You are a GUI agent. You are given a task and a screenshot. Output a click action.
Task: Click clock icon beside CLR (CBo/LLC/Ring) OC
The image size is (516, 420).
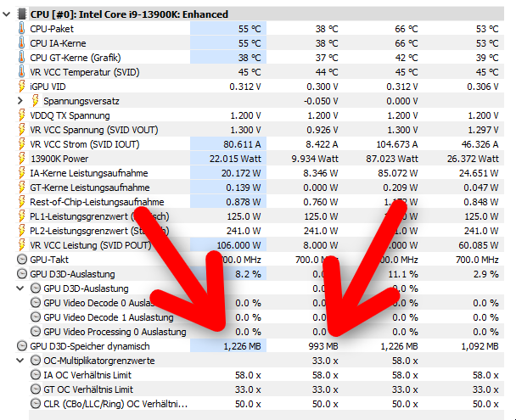pyautogui.click(x=35, y=404)
